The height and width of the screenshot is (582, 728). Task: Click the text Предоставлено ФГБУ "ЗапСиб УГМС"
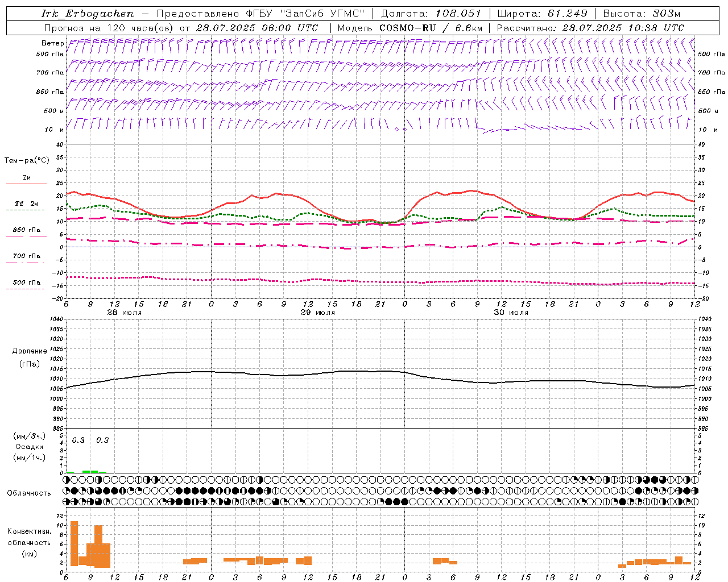(260, 14)
